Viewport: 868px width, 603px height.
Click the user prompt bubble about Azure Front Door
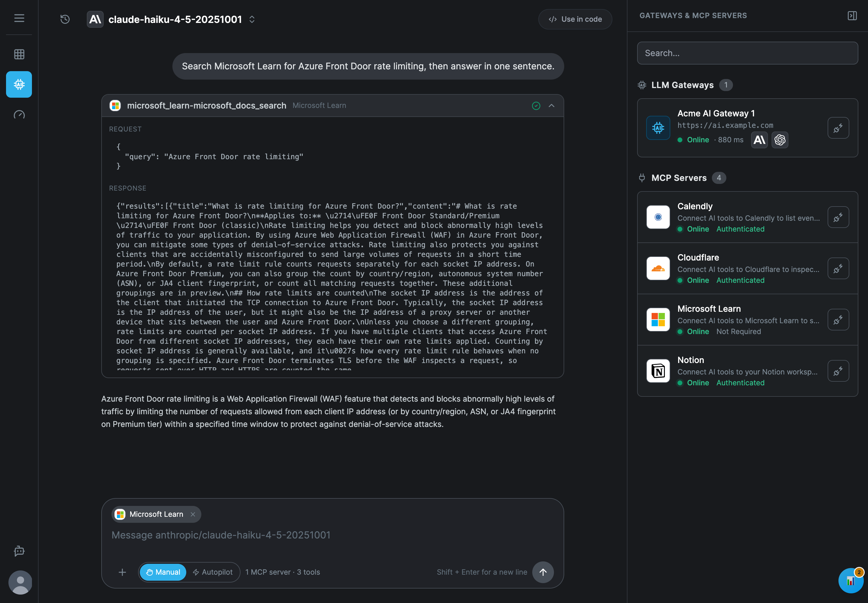(x=368, y=66)
